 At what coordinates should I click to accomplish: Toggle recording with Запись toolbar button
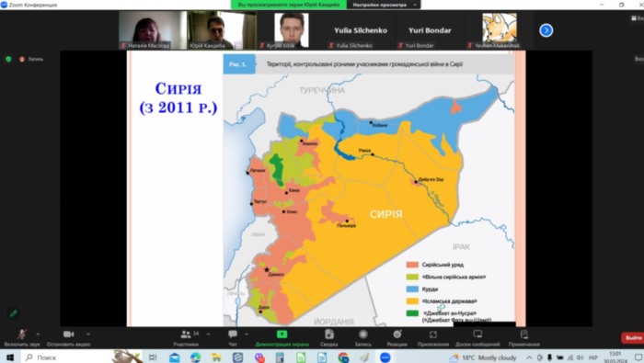click(363, 338)
